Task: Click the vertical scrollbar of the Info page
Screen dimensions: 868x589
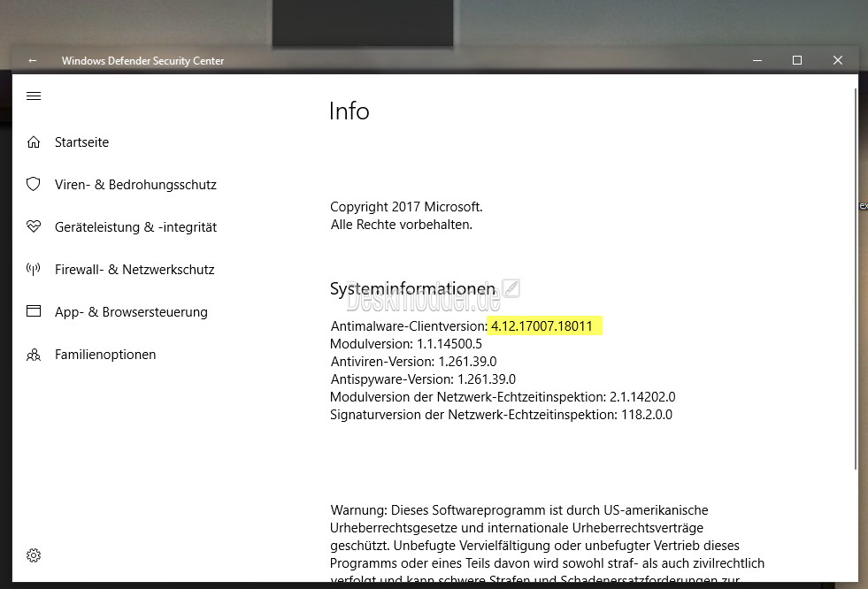Action: point(856,277)
